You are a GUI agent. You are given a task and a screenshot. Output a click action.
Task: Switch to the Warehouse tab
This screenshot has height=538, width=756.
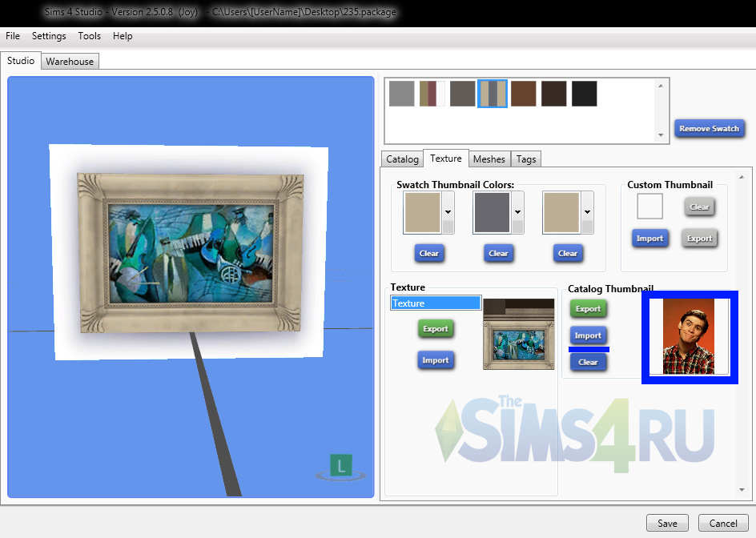[x=70, y=62]
